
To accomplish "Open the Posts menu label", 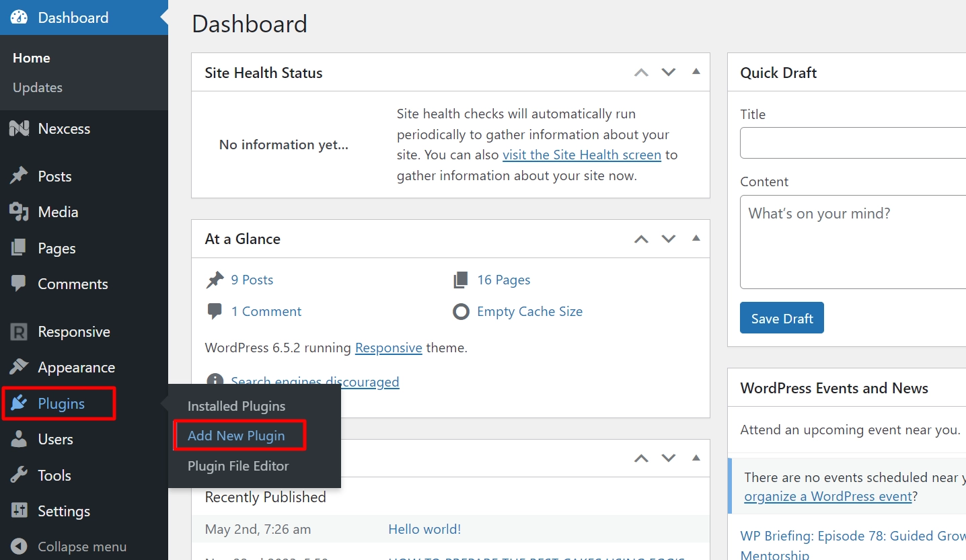I will [54, 176].
